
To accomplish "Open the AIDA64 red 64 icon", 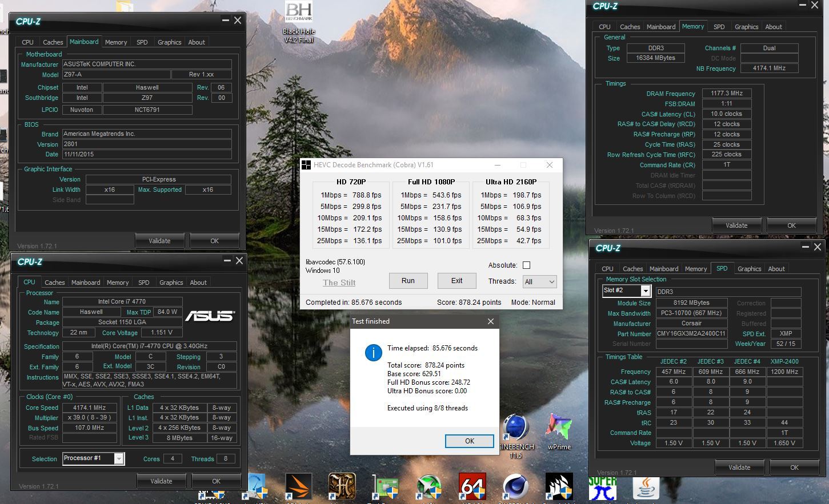I will (x=472, y=487).
